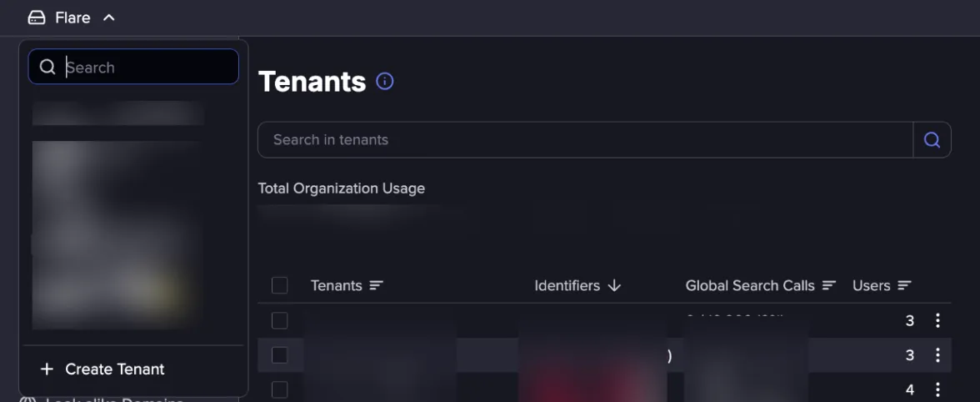The image size is (980, 402).
Task: Open the three-dot menu on row with 4 users
Action: coord(937,389)
